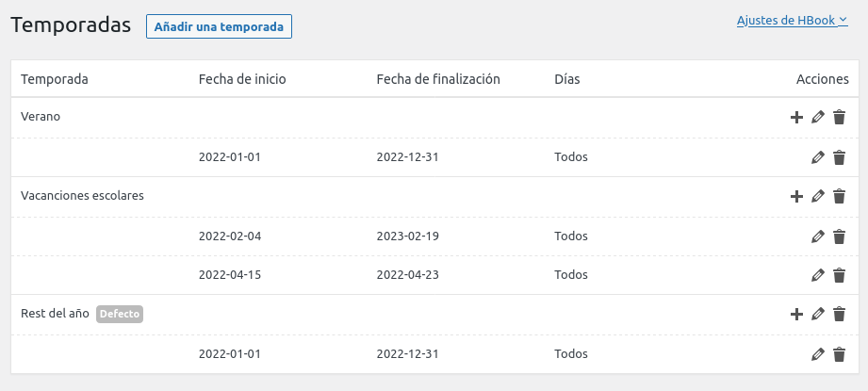Image resolution: width=868 pixels, height=391 pixels.
Task: Delete the 2022-04-15 to 2022-04-23 date range
Action: 839,275
